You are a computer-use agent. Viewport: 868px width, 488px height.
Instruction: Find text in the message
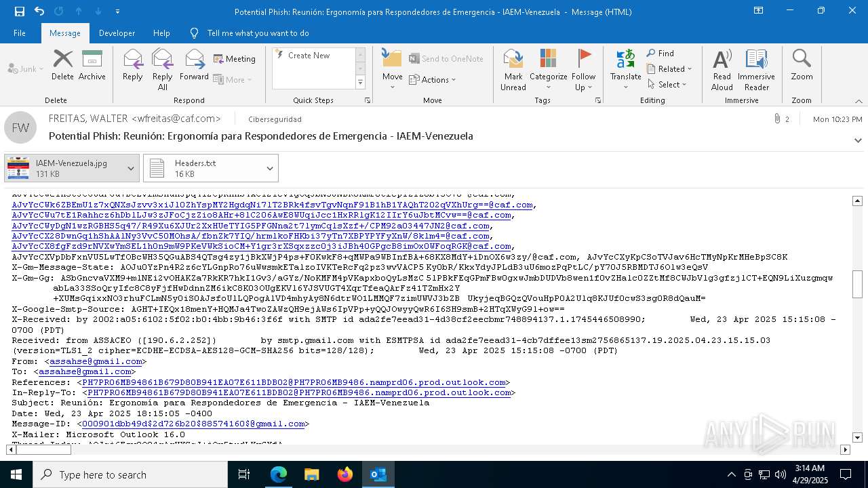click(x=660, y=54)
